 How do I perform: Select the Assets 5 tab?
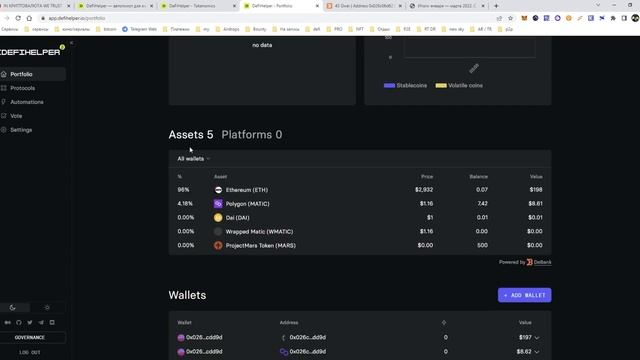click(191, 135)
